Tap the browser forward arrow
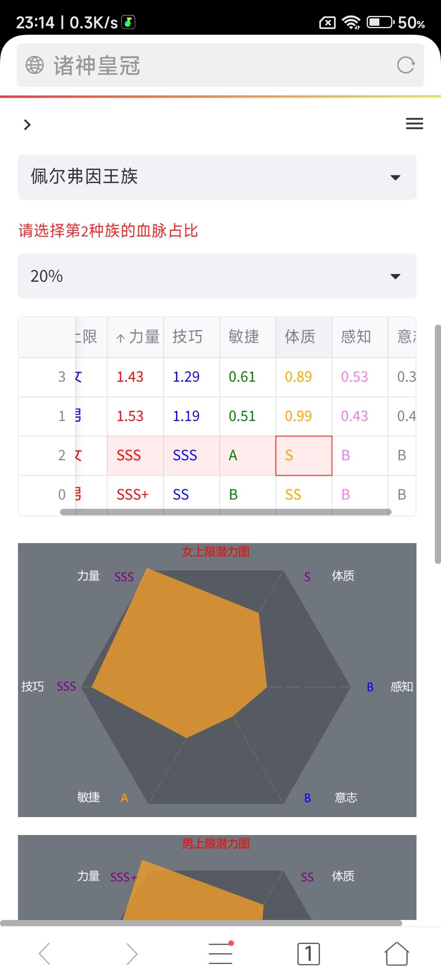Viewport: 441px width, 980px height. [132, 953]
